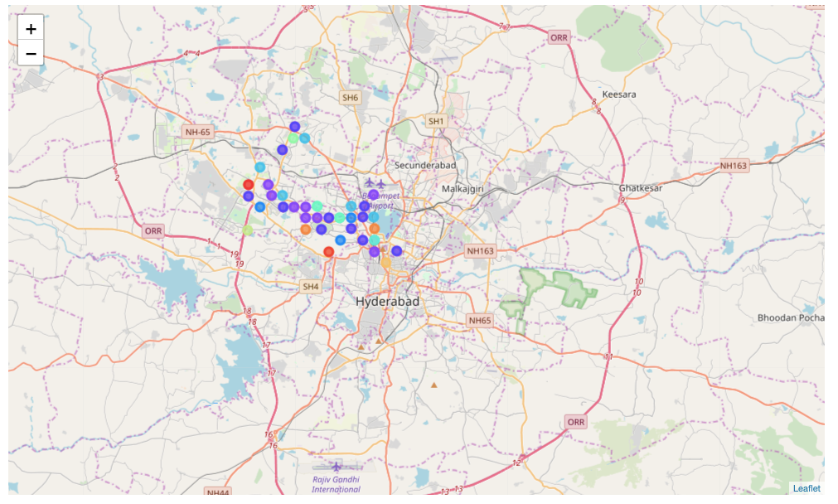Click the topmost purple marker near SH6
The width and height of the screenshot is (838, 504).
tap(294, 126)
